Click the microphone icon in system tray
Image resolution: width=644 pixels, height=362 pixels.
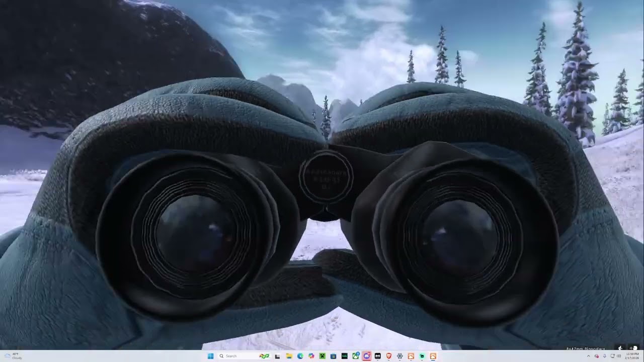pyautogui.click(x=605, y=356)
